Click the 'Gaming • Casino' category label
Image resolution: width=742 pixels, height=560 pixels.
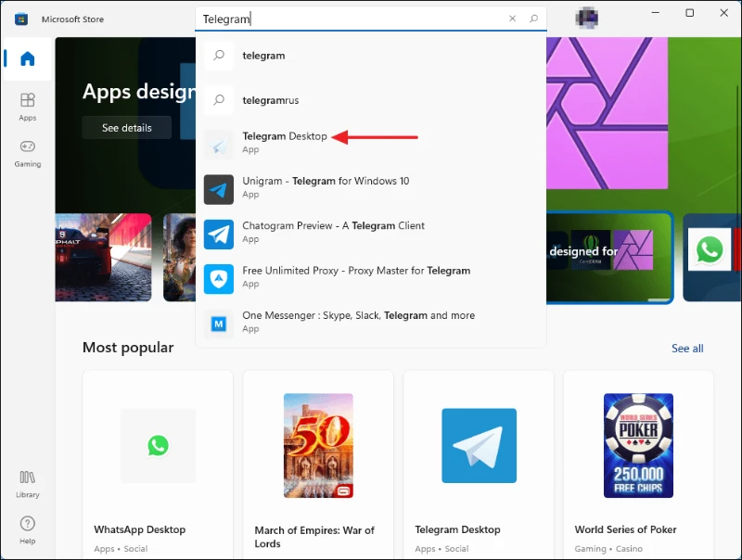[608, 549]
